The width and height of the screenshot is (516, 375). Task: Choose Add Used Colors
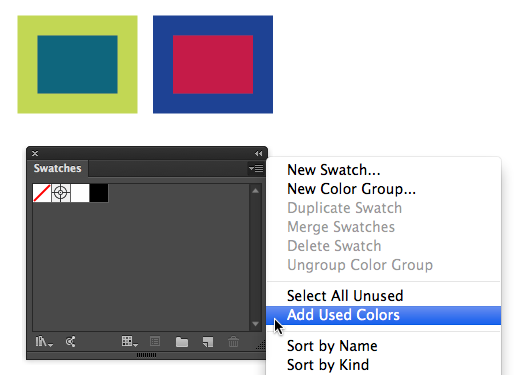[x=383, y=315]
